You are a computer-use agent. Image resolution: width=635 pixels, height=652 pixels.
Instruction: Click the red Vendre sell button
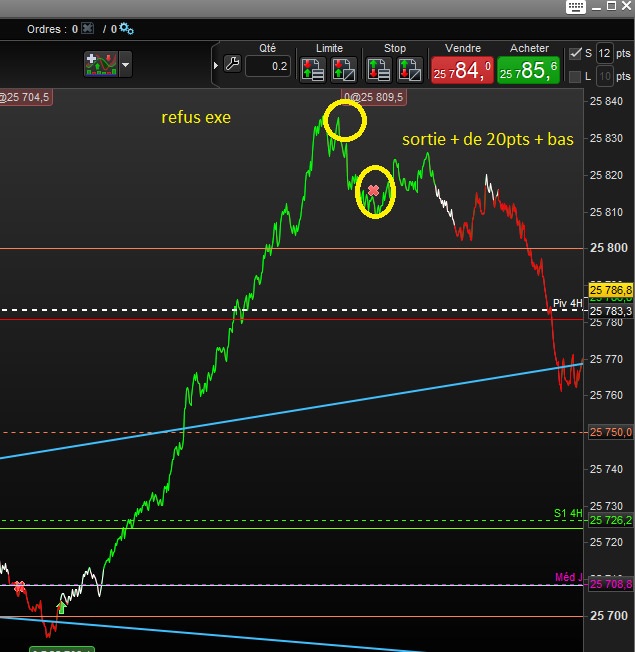pyautogui.click(x=462, y=70)
